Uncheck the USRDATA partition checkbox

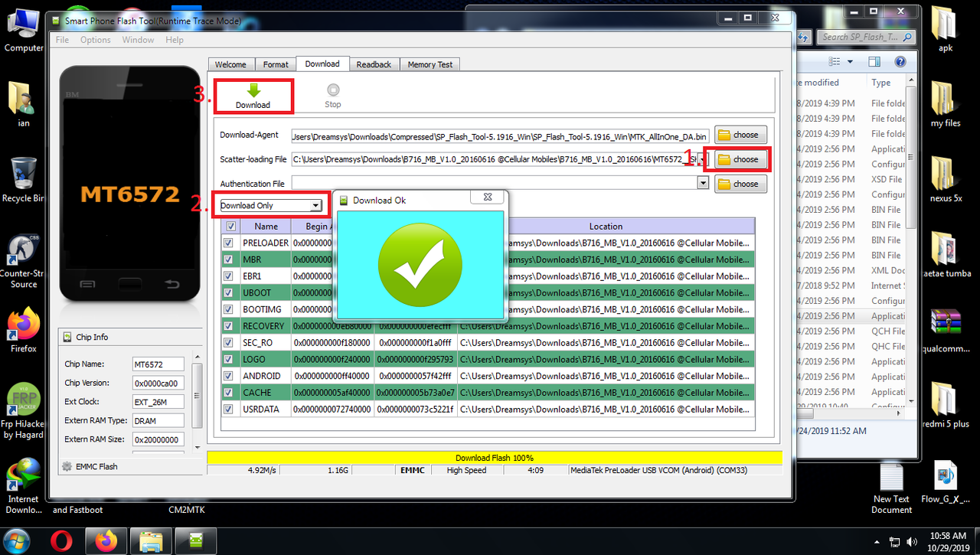pos(228,410)
